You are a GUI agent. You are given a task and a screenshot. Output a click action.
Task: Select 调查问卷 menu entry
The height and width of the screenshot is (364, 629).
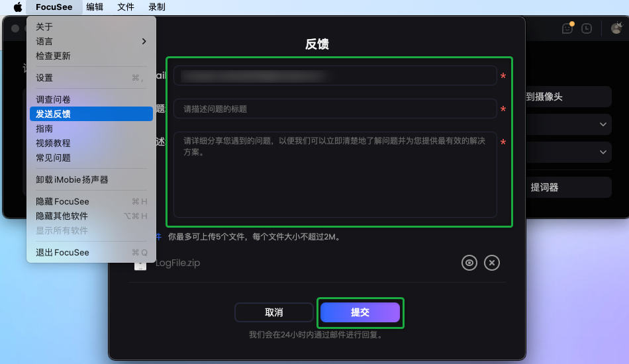[x=91, y=99]
